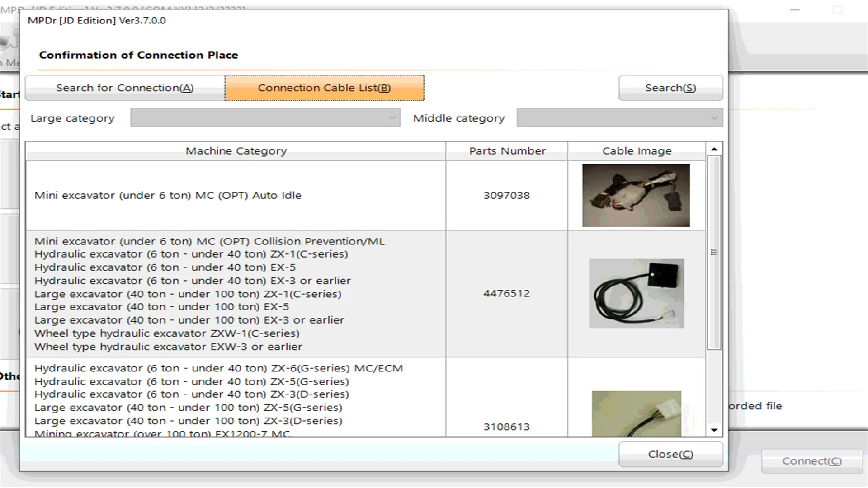Image resolution: width=868 pixels, height=488 pixels.
Task: Click the scroll up arrow of list
Action: coord(714,149)
